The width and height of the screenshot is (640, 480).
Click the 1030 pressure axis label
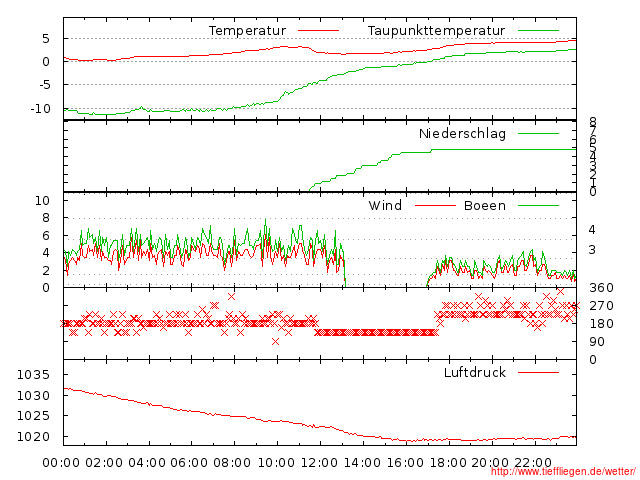coord(33,395)
